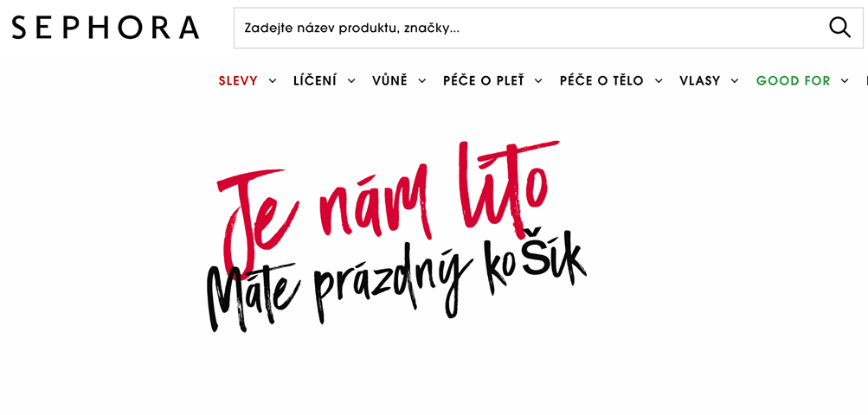Open the PÉČE O PLEŤ category

(483, 80)
